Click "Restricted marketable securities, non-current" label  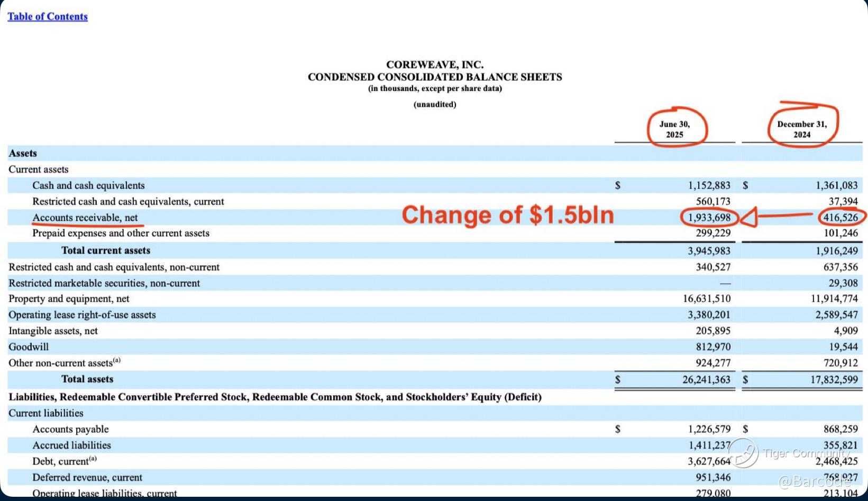tap(104, 283)
